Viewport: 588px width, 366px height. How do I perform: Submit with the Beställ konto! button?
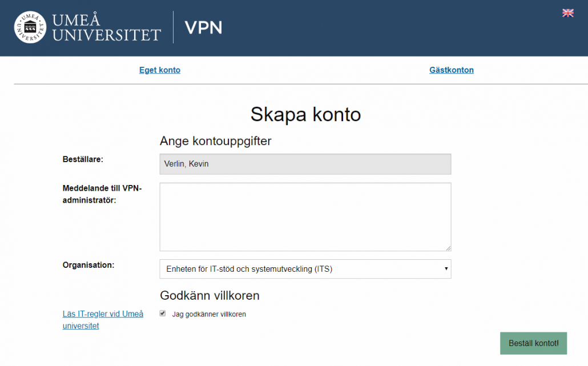click(533, 343)
